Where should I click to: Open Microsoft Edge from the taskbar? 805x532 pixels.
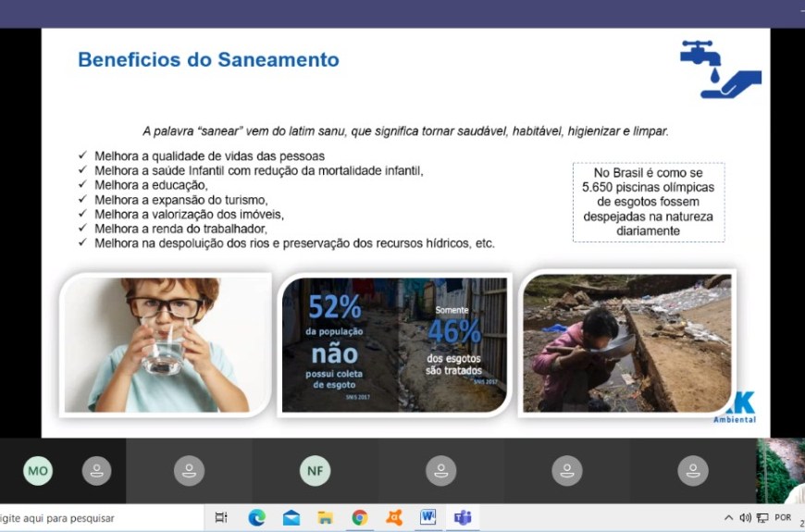(x=256, y=518)
